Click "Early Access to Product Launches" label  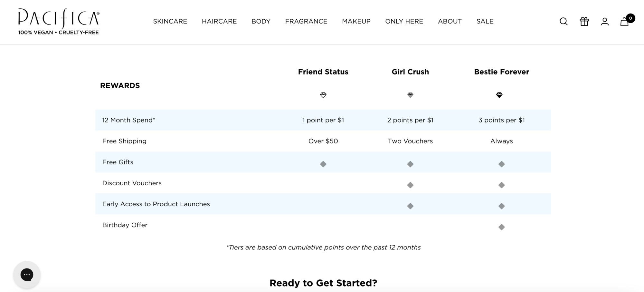click(156, 204)
